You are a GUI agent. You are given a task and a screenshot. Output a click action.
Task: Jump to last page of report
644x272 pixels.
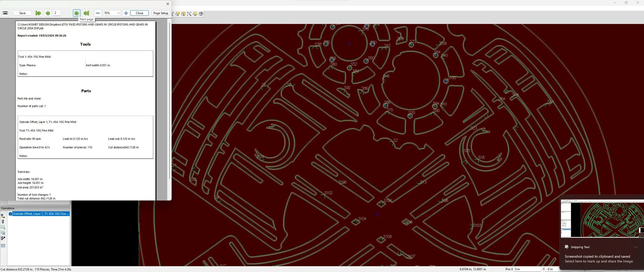coord(86,13)
